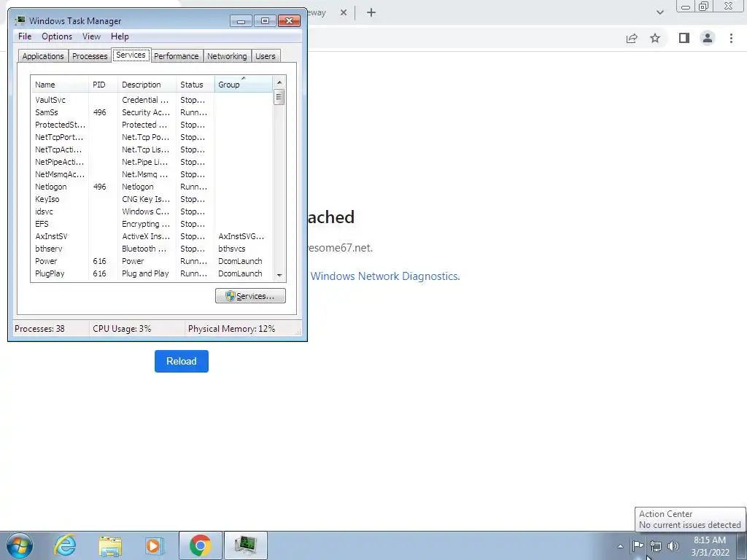Select the VaultSvc service row
The image size is (747, 560).
[152, 100]
